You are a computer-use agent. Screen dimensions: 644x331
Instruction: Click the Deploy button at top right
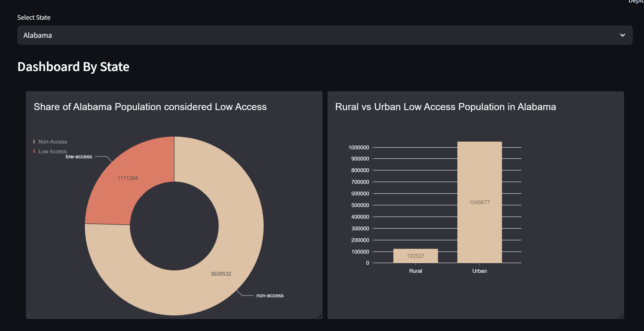(636, 1)
